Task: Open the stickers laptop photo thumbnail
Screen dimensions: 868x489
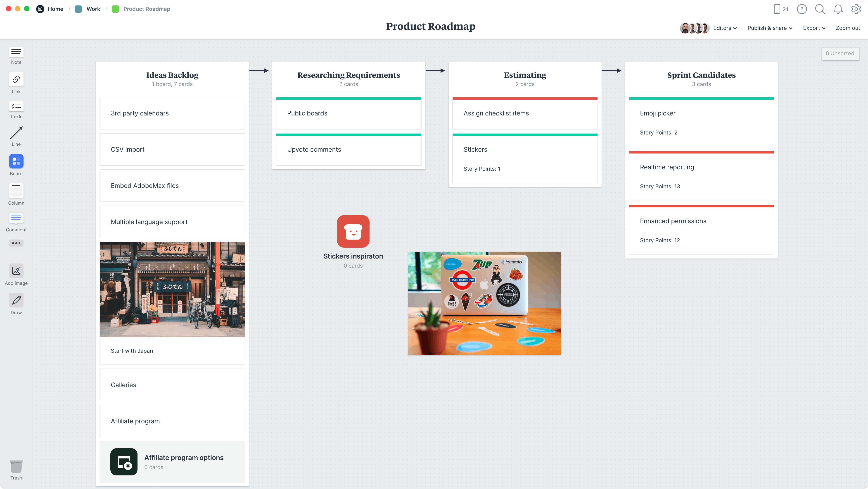Action: pos(484,303)
